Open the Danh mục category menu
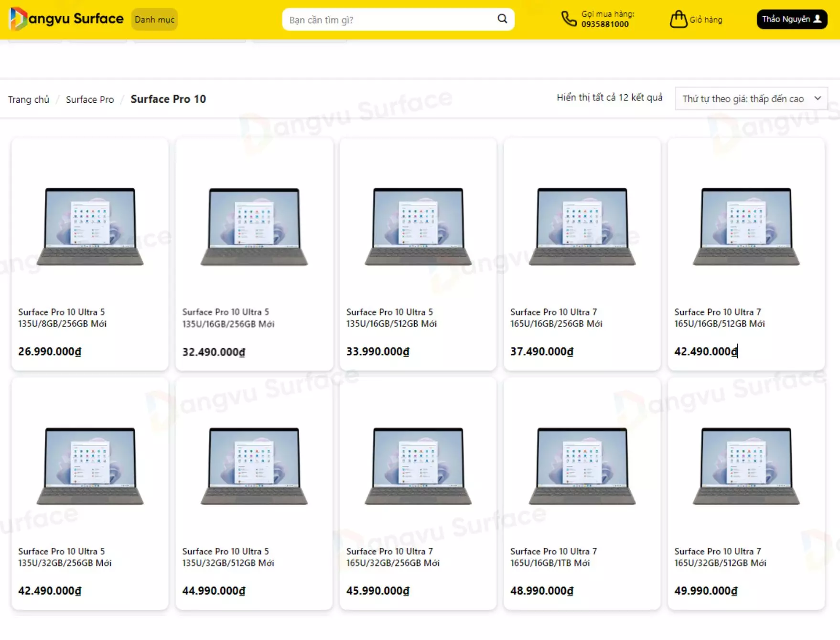The height and width of the screenshot is (640, 840). [x=154, y=20]
